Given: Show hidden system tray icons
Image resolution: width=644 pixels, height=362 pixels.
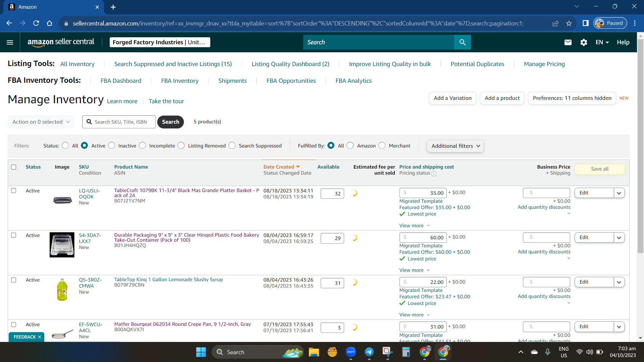Looking at the screenshot, I should (x=521, y=352).
